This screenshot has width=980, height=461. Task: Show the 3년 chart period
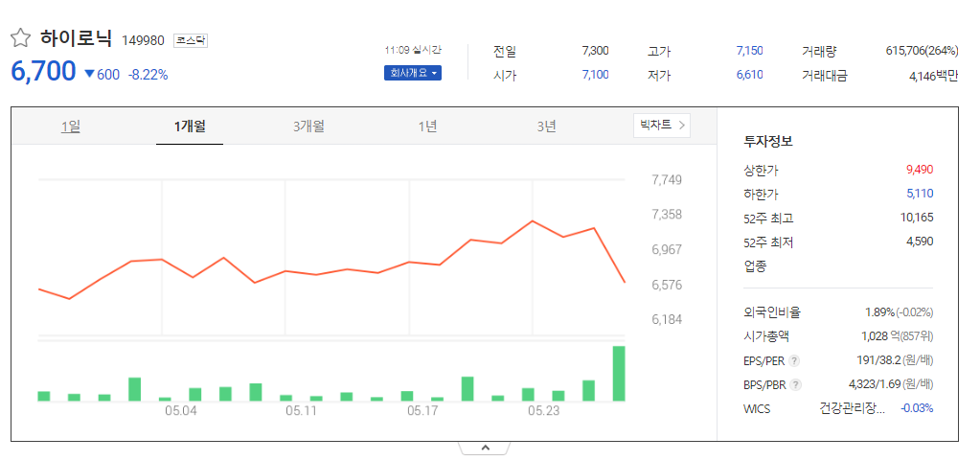[546, 127]
